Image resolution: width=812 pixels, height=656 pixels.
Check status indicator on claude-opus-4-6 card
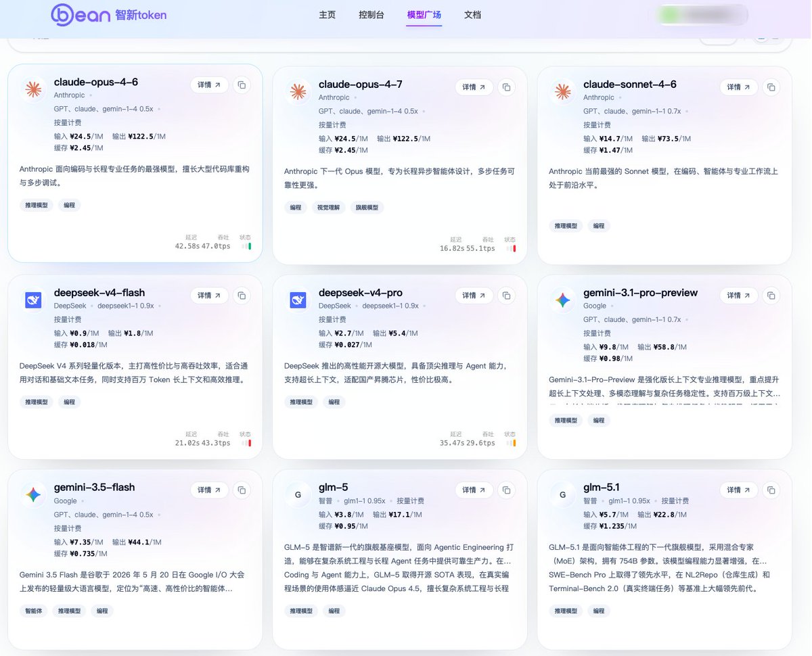coord(246,246)
